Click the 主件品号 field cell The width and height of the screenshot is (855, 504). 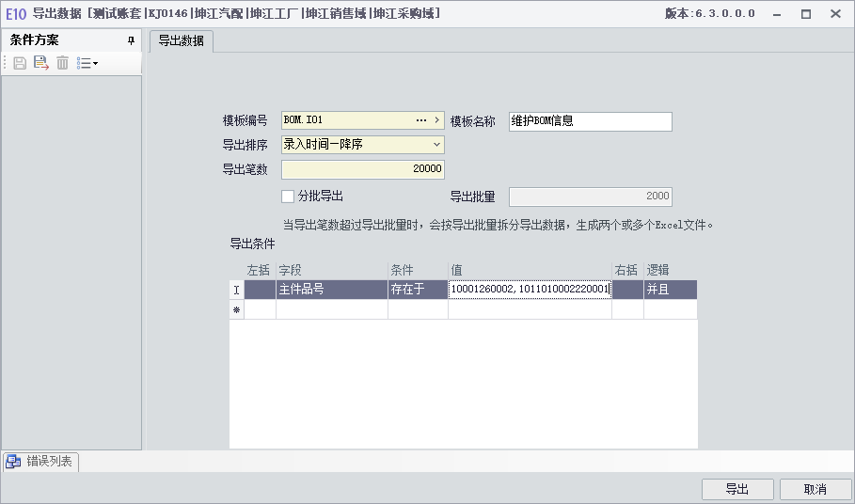pos(332,290)
